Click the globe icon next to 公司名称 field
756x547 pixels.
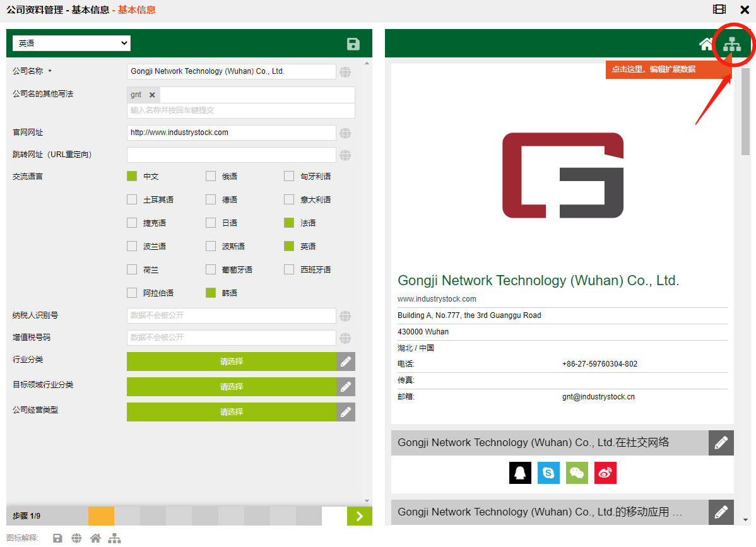coord(345,72)
